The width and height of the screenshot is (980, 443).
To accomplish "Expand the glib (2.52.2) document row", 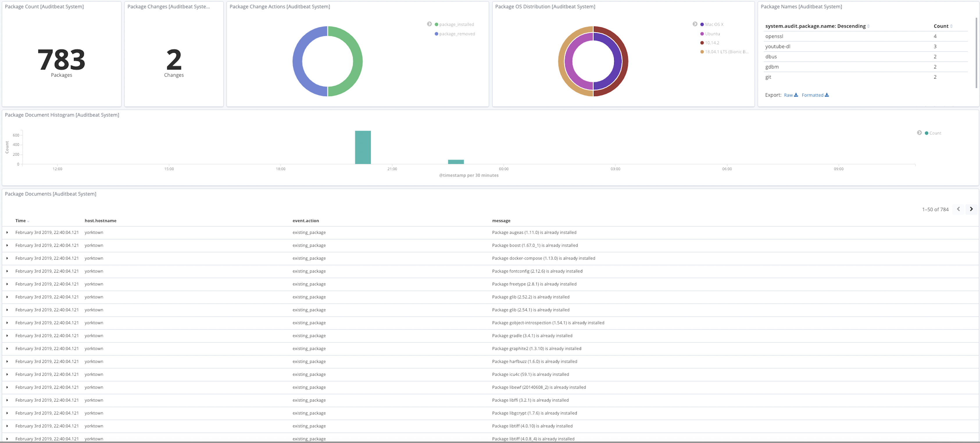I will click(x=7, y=297).
